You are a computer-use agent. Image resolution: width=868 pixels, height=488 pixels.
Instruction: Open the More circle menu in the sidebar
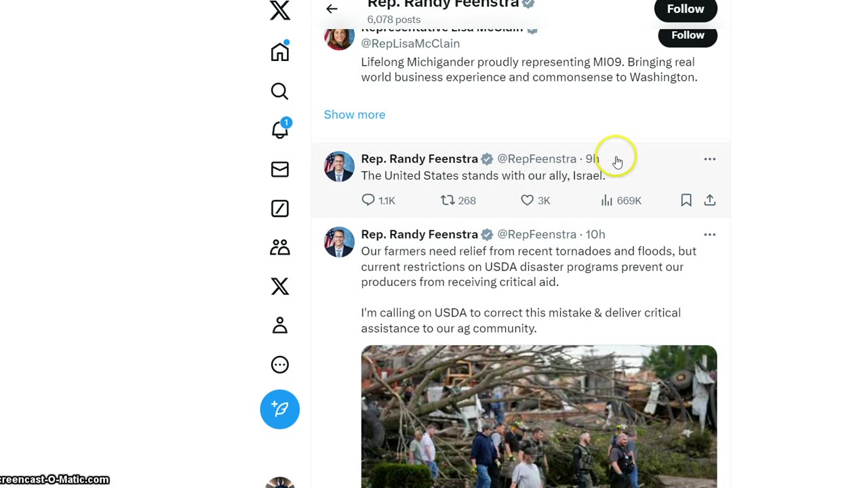pyautogui.click(x=279, y=365)
